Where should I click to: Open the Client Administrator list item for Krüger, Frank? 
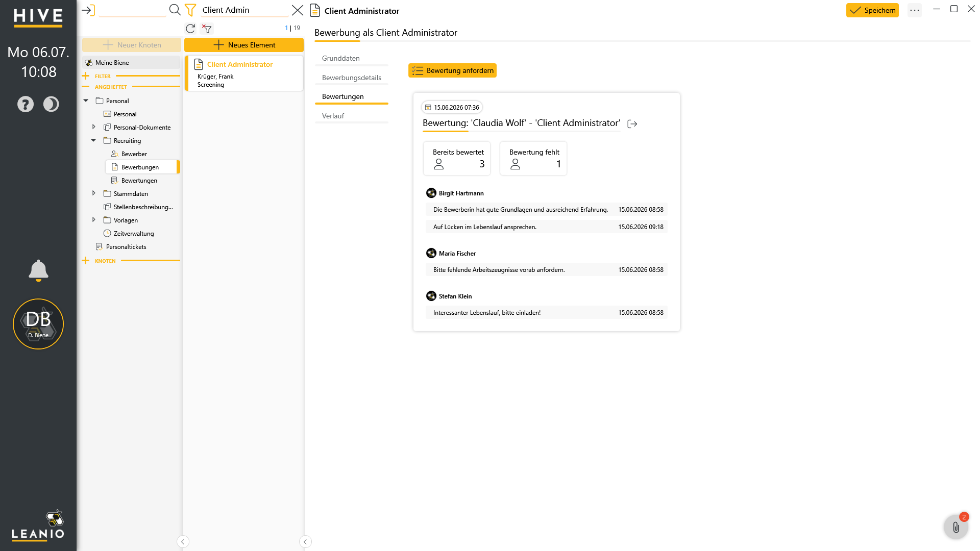pyautogui.click(x=244, y=73)
